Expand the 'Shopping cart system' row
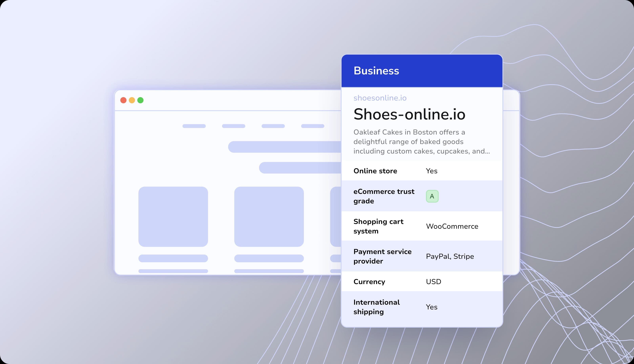 click(452, 226)
